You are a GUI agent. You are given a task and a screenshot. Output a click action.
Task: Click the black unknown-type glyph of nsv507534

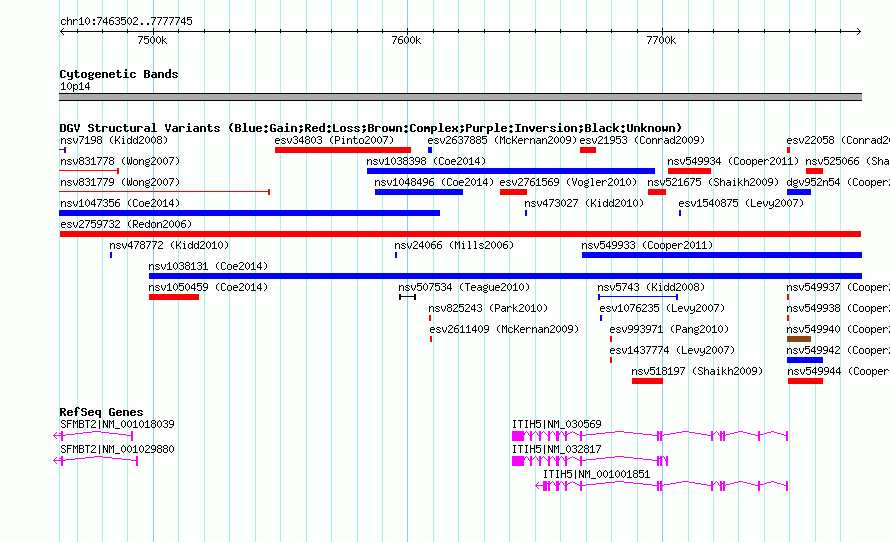pos(408,297)
